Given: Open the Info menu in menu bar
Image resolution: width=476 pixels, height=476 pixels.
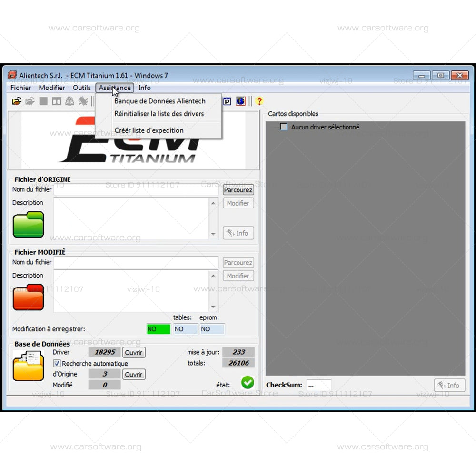Looking at the screenshot, I should click(145, 88).
